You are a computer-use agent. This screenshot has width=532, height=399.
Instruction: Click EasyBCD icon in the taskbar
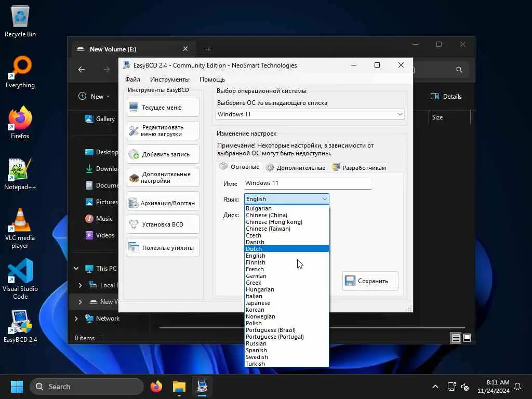(202, 387)
